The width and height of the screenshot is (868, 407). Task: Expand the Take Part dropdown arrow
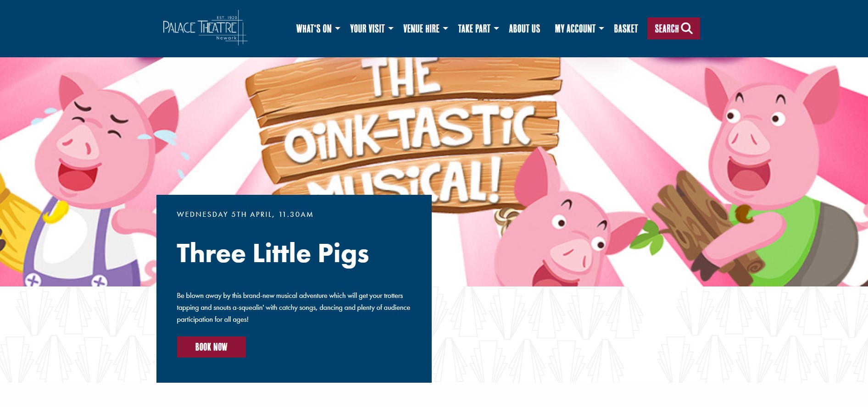[x=496, y=28]
